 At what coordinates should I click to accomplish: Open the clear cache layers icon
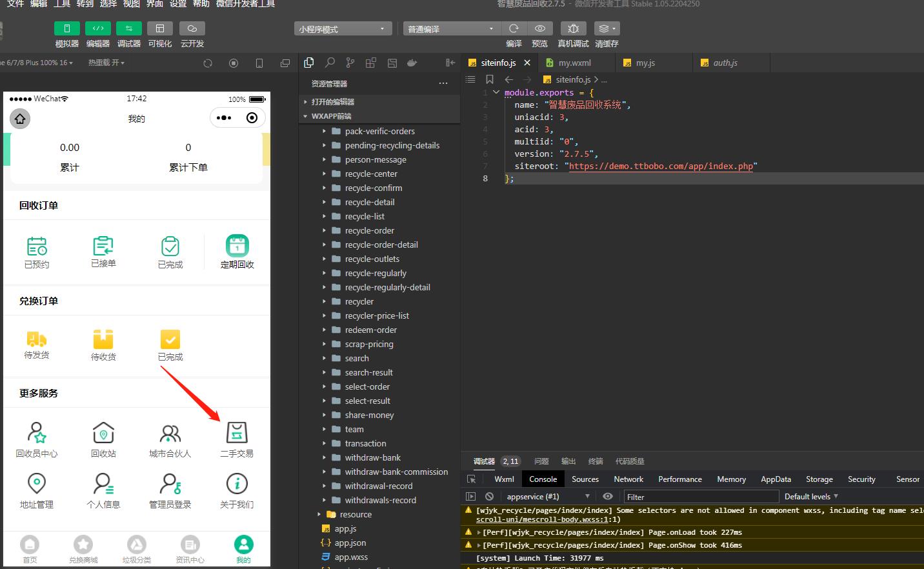tap(606, 28)
